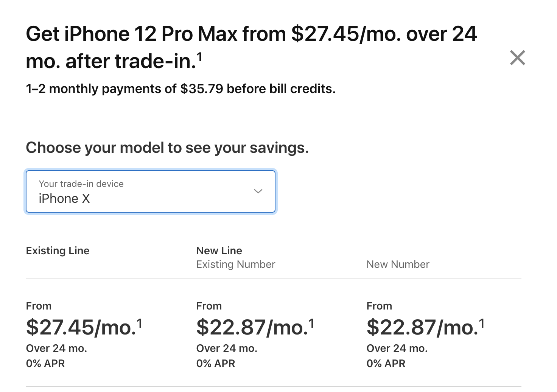The height and width of the screenshot is (392, 557).
Task: Click the $22.87/mo. price under New Number
Action: 422,327
